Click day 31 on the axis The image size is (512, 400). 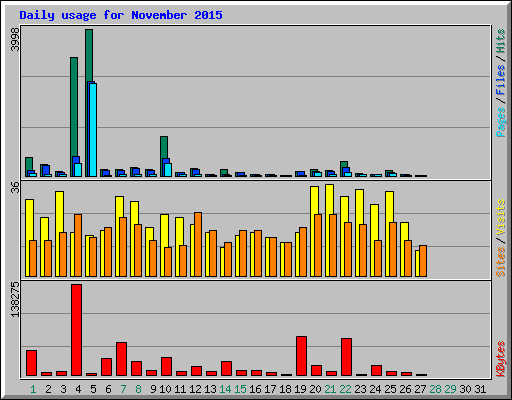[480, 389]
